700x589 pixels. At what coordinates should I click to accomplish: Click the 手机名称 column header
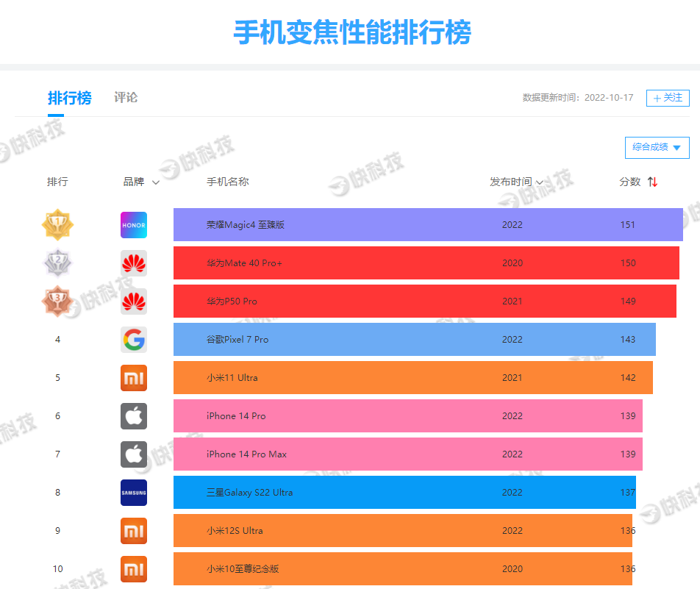228,182
